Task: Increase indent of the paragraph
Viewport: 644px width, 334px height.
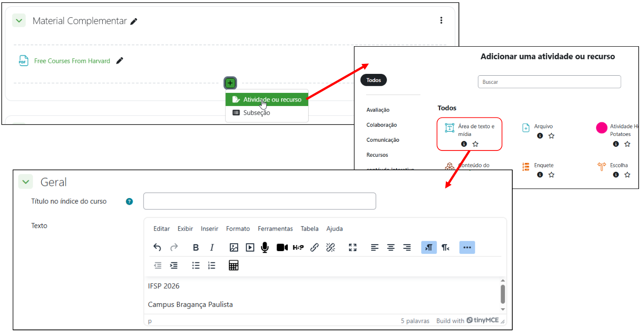Action: tap(174, 266)
